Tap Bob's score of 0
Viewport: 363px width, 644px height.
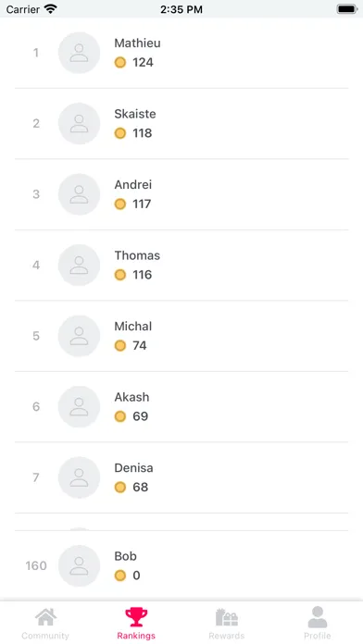pyautogui.click(x=136, y=576)
